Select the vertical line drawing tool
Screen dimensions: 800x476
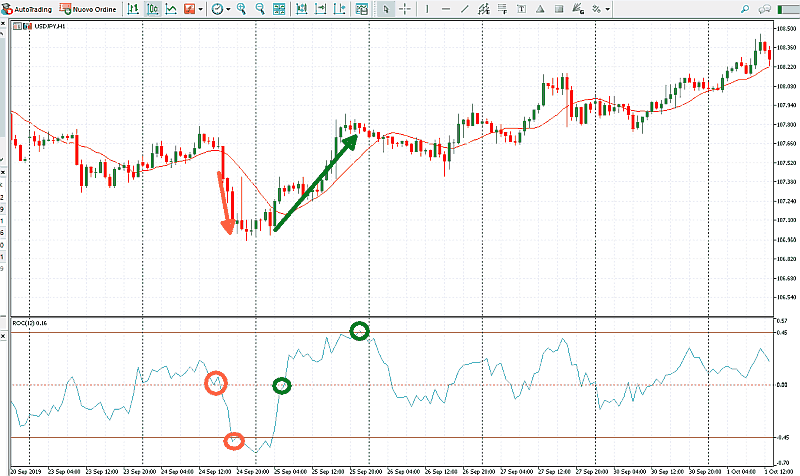(x=428, y=8)
